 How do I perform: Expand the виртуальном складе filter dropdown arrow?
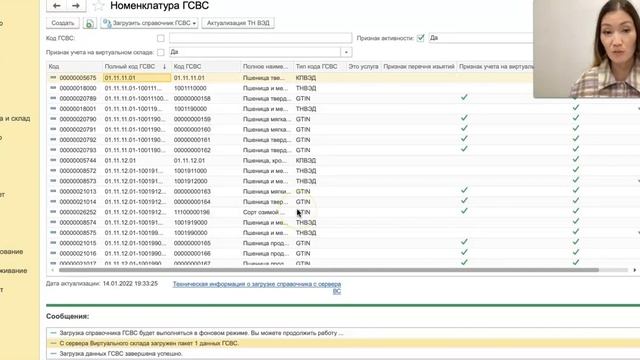(x=346, y=52)
